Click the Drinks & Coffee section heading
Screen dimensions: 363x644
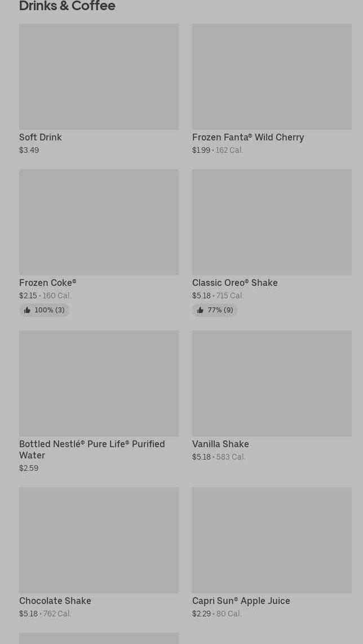point(67,6)
